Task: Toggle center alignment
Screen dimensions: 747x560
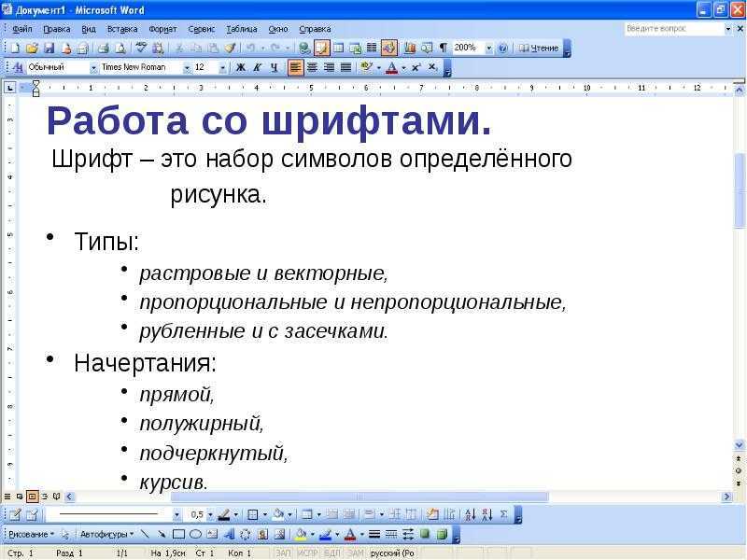Action: pyautogui.click(x=312, y=67)
